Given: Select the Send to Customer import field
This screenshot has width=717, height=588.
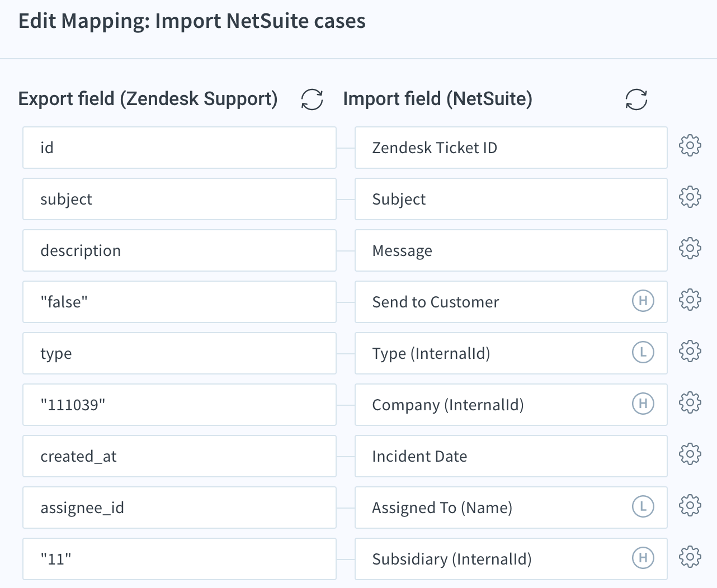Looking at the screenshot, I should pyautogui.click(x=511, y=302).
